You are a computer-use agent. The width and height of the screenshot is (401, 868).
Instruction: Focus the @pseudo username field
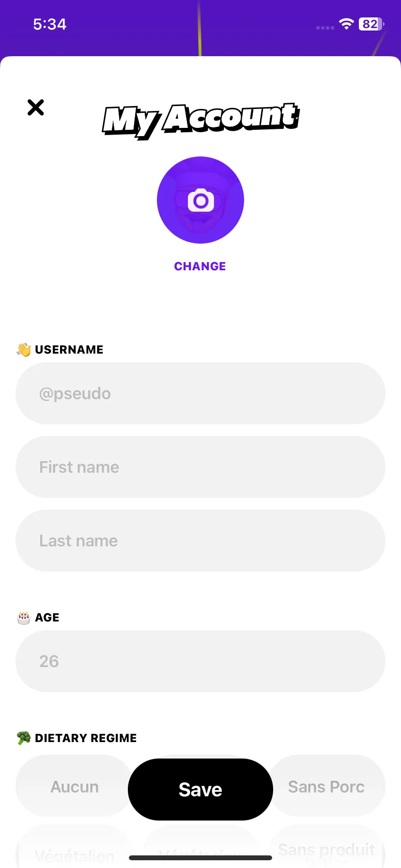click(x=200, y=393)
